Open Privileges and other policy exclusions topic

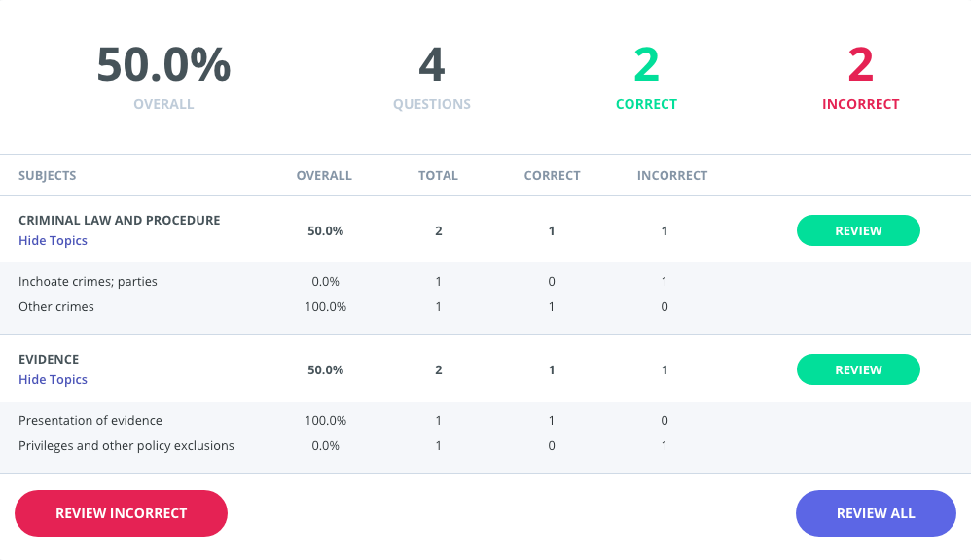[x=126, y=446]
